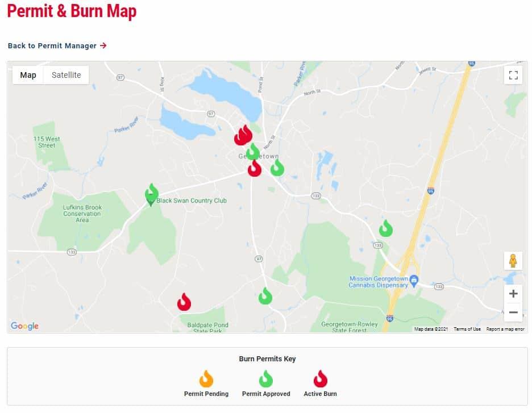Click the Google logo on the map
Viewport: 532px width, 413px height.
tap(24, 326)
